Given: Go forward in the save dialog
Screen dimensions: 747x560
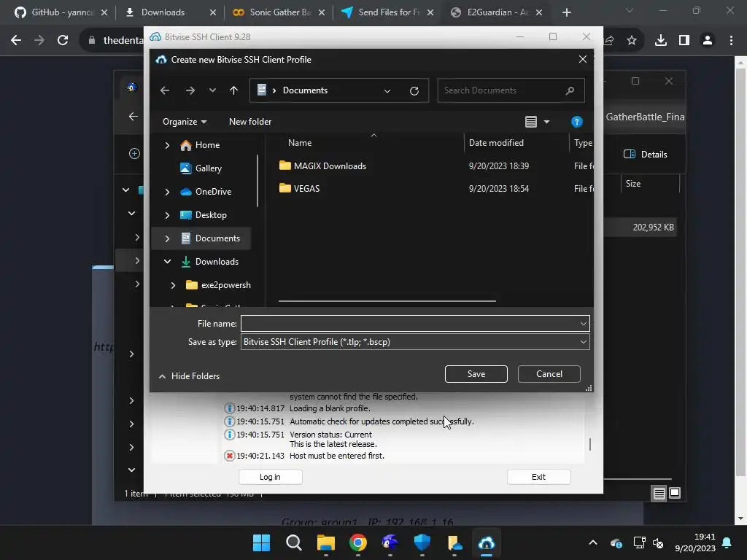Looking at the screenshot, I should click(190, 90).
